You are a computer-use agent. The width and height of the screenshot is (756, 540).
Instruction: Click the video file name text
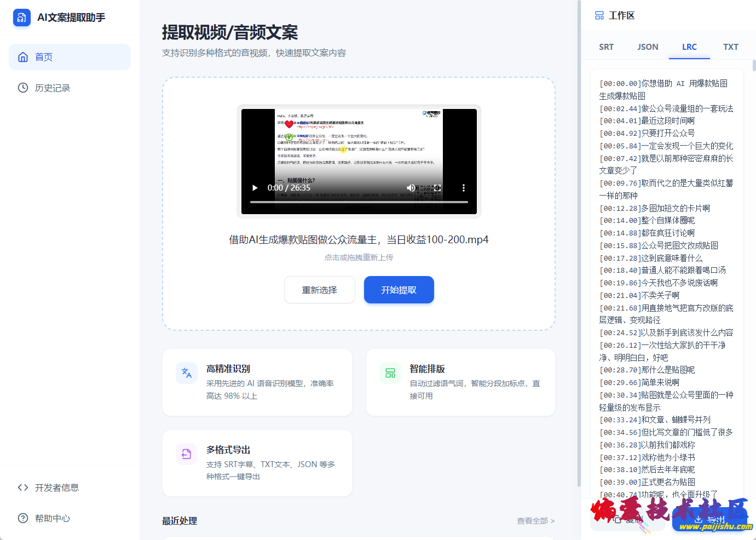[x=359, y=239]
